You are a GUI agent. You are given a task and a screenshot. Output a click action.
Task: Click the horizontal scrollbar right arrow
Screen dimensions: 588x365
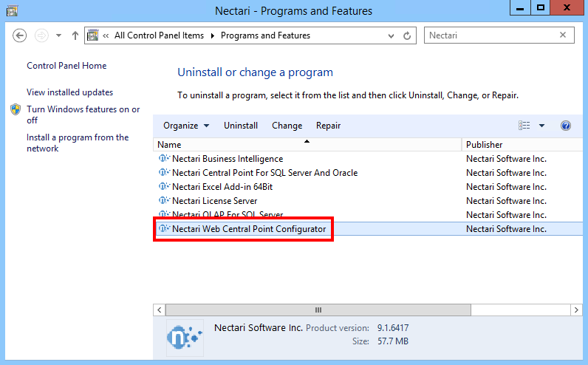(x=576, y=310)
